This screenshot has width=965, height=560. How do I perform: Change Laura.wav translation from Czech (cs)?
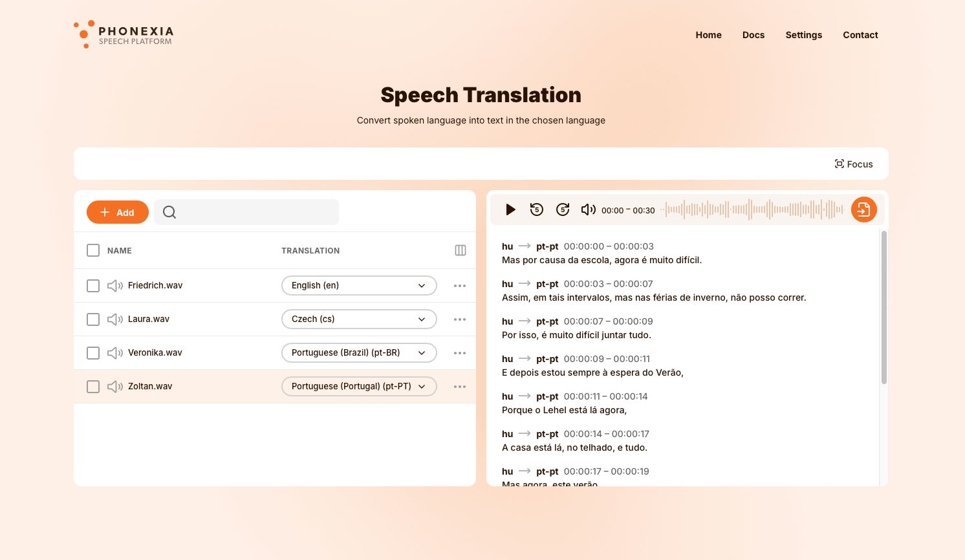(x=359, y=319)
